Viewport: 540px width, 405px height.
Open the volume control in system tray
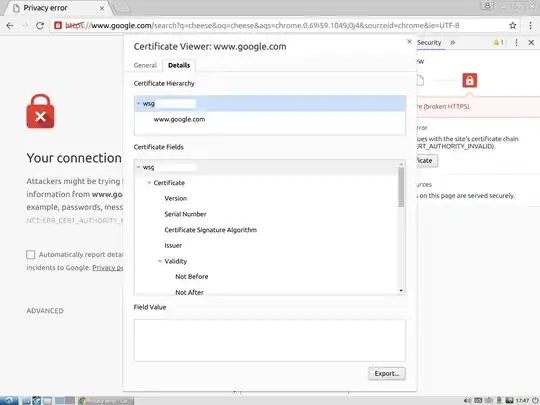pyautogui.click(x=467, y=401)
